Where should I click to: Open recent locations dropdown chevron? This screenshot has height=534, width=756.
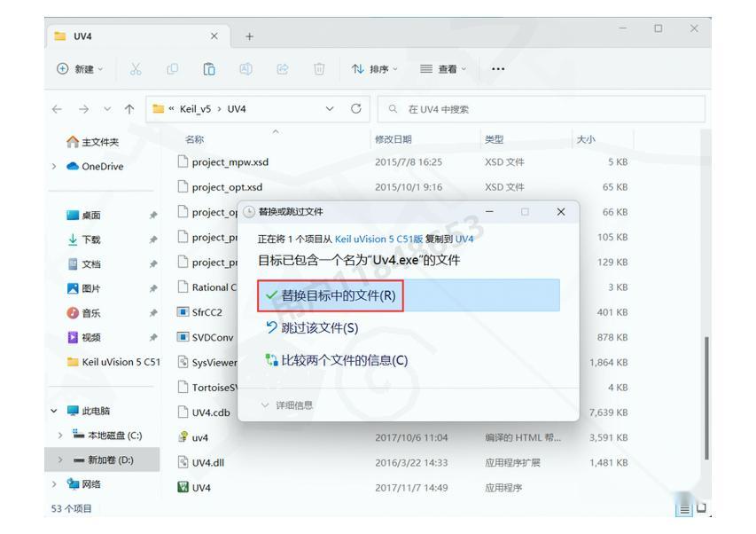107,109
